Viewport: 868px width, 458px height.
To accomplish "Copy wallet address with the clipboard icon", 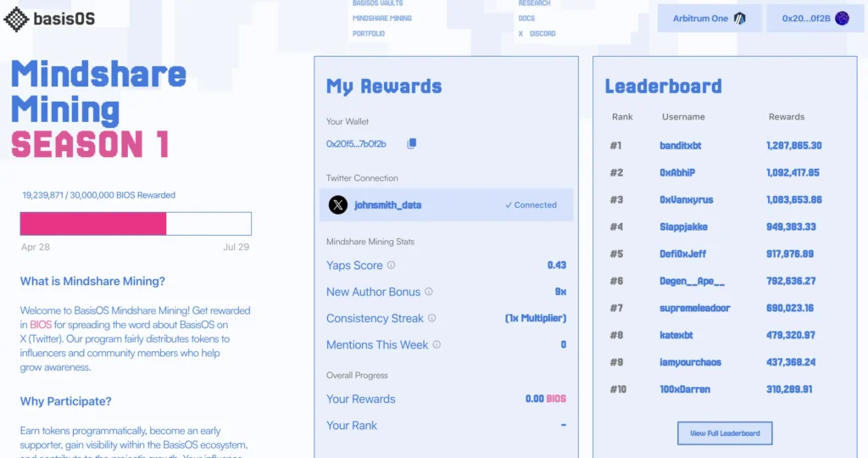I will tap(411, 144).
